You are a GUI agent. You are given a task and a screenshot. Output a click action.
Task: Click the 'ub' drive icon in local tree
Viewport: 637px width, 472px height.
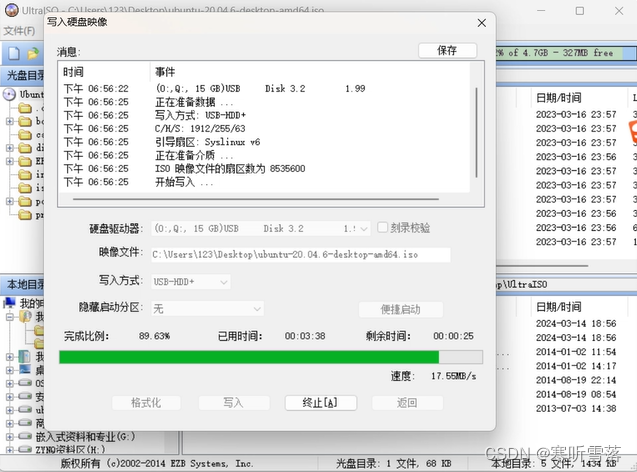pos(25,410)
